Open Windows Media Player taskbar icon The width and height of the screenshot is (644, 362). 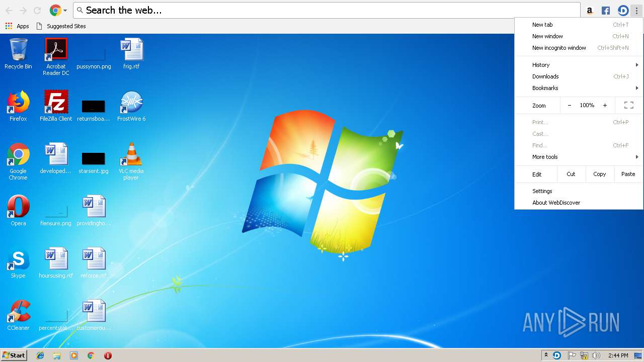point(74,355)
